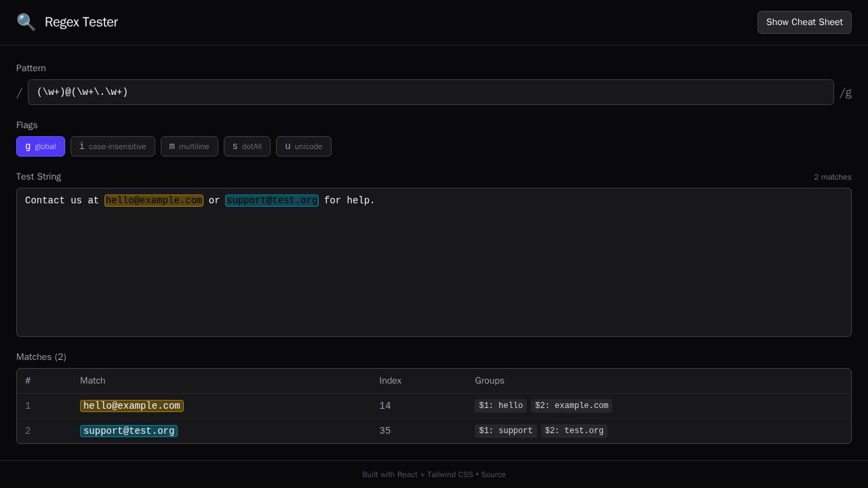
Task: Select the highlighted hello@example.com in test string
Action: click(x=154, y=200)
